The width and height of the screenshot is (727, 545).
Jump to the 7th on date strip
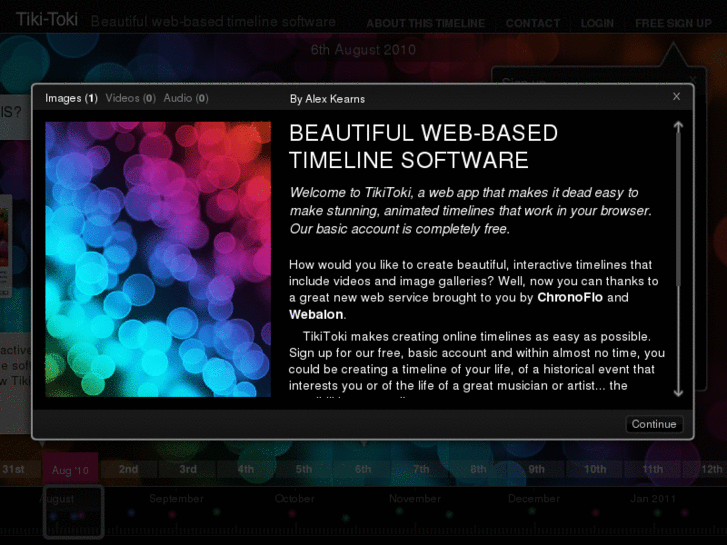click(x=421, y=469)
